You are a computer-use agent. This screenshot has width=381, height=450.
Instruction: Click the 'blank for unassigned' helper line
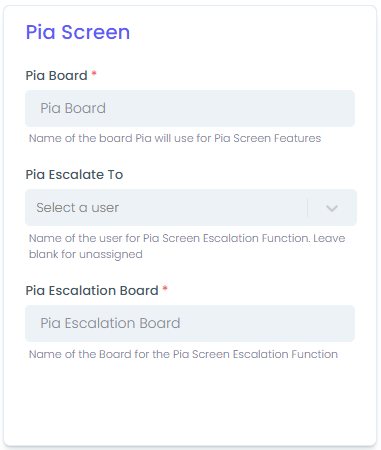click(86, 254)
